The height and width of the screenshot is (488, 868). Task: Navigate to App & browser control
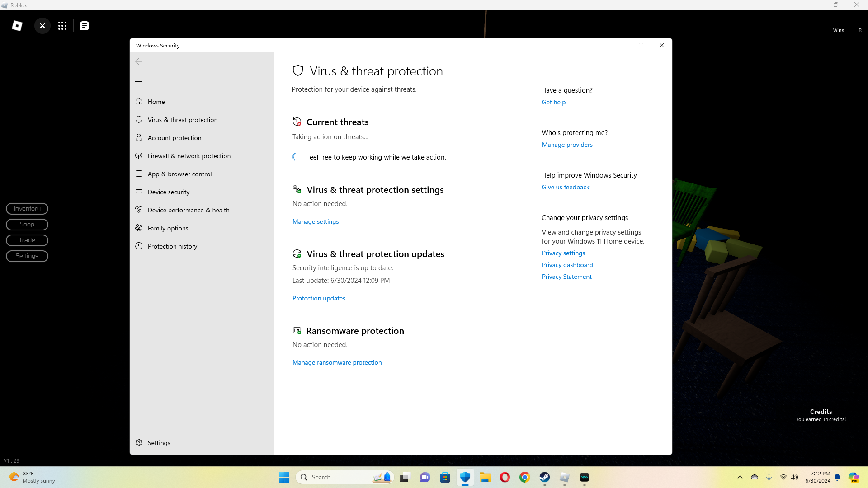[202, 174]
